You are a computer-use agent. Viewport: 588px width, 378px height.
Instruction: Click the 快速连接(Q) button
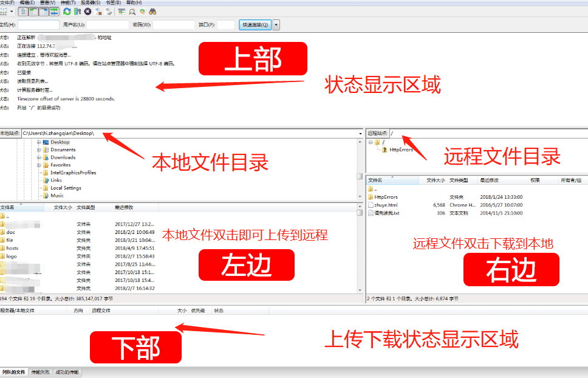(255, 25)
